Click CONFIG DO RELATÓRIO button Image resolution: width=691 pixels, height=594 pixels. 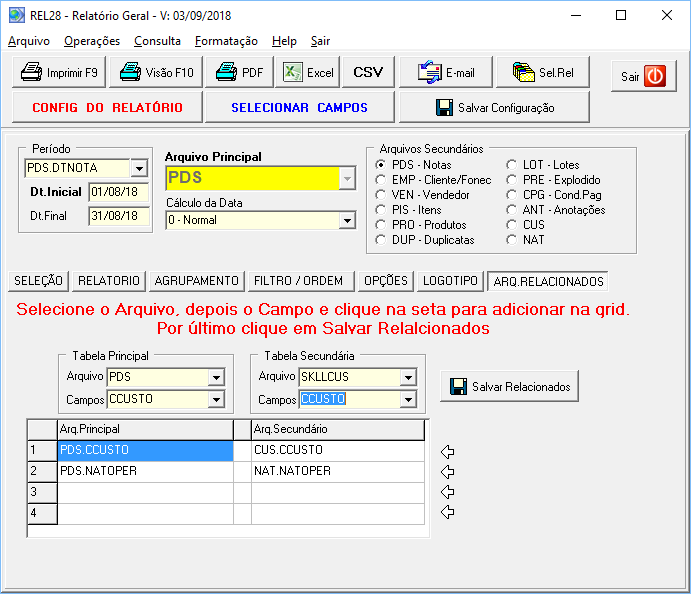pyautogui.click(x=107, y=108)
